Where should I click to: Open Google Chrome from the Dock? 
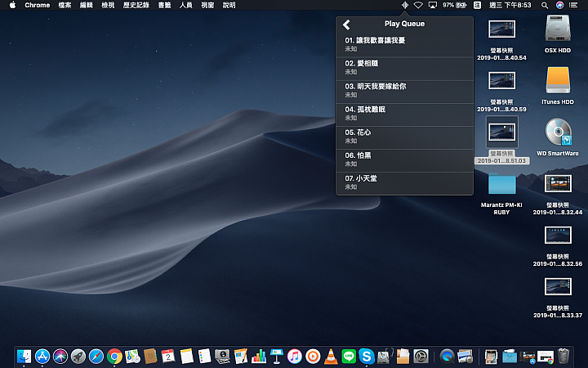114,356
